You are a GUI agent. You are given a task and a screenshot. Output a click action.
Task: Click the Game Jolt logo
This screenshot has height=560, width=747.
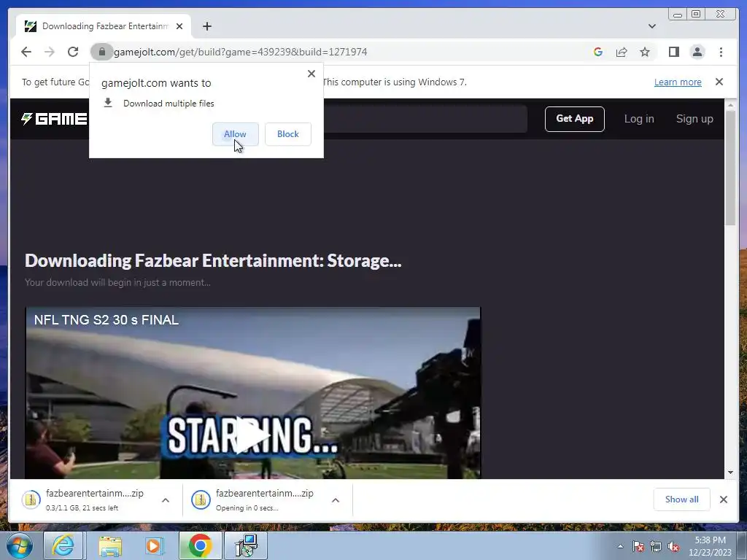pos(54,119)
